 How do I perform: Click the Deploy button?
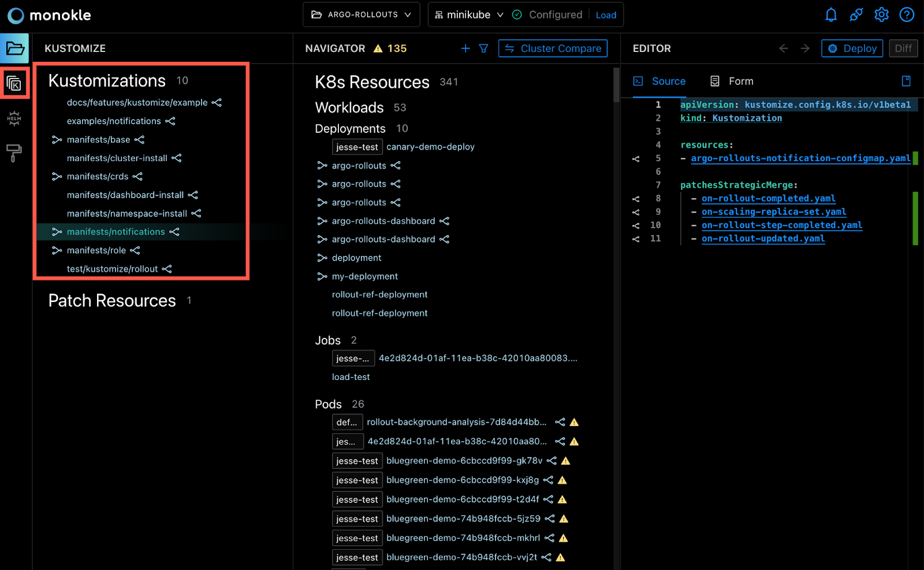click(x=852, y=49)
